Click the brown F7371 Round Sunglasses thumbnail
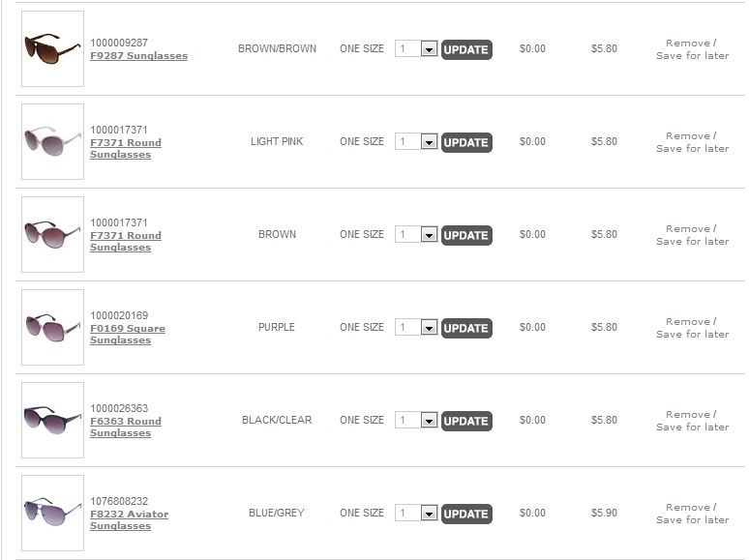 52,234
